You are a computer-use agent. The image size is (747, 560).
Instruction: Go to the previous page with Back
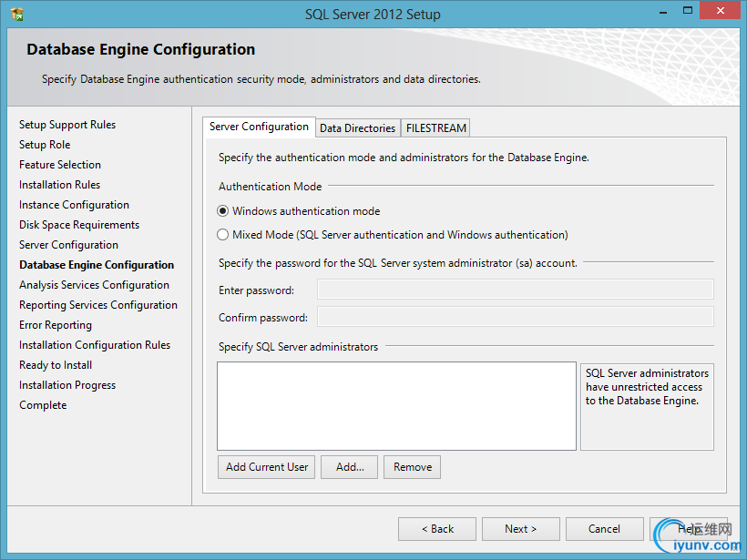[437, 529]
